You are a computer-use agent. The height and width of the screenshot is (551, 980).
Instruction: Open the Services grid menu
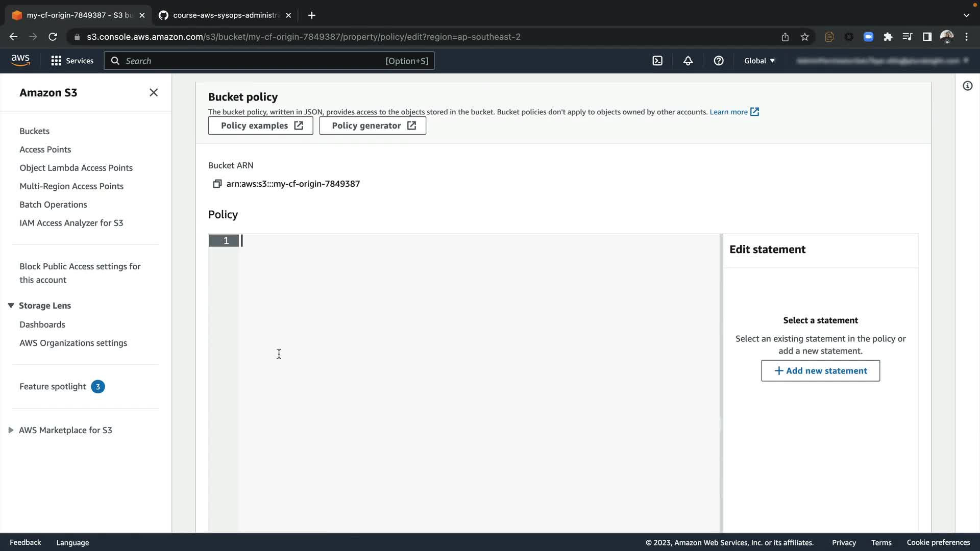coord(72,61)
